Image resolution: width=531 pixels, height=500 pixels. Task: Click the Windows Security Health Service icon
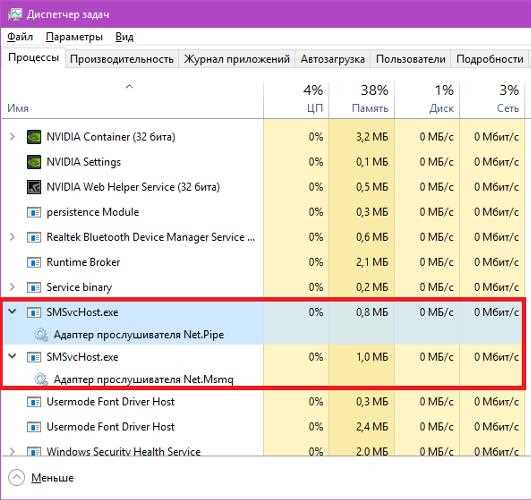coord(34,452)
